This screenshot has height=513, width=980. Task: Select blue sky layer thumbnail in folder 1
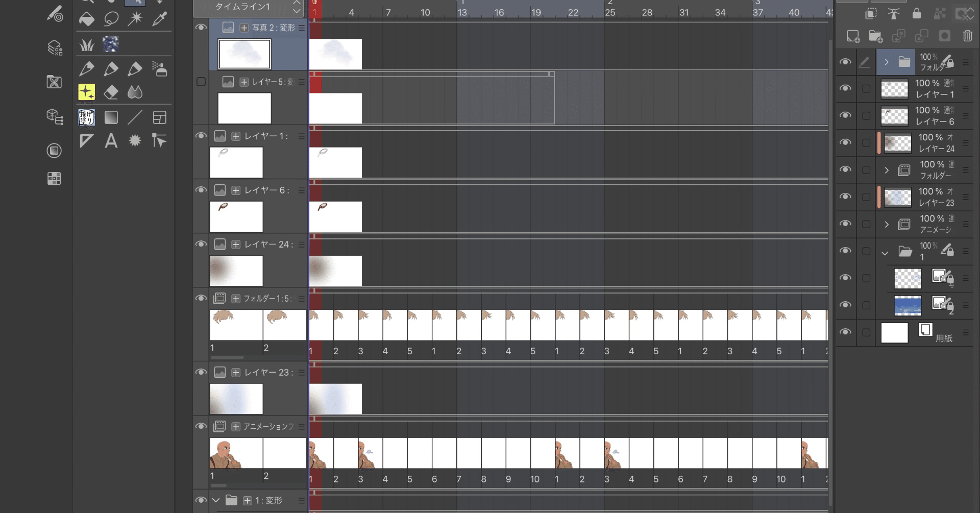908,305
